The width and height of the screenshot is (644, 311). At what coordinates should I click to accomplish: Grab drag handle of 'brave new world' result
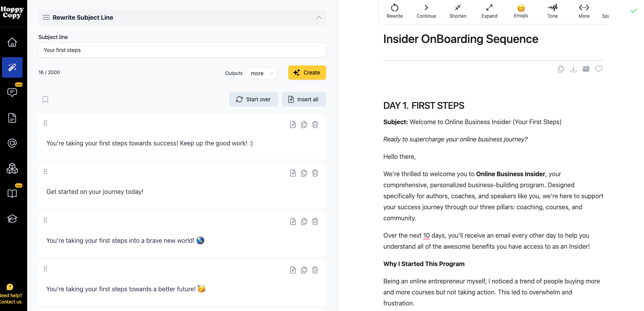click(45, 220)
